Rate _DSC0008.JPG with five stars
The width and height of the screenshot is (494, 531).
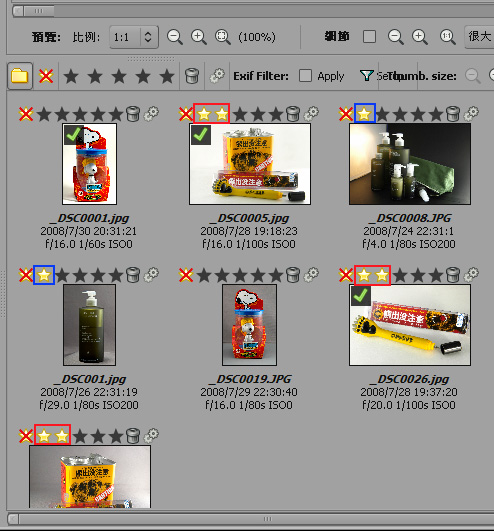tap(435, 114)
